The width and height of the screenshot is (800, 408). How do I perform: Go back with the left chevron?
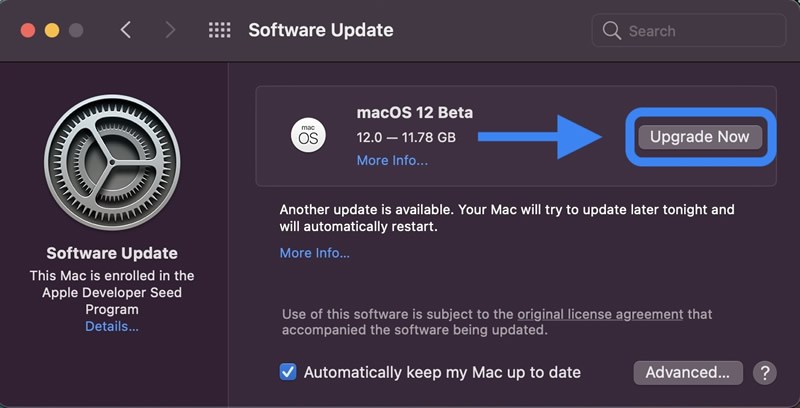click(126, 30)
